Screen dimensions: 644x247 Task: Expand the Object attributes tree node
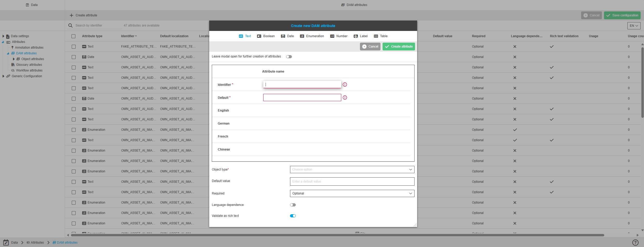(x=14, y=59)
